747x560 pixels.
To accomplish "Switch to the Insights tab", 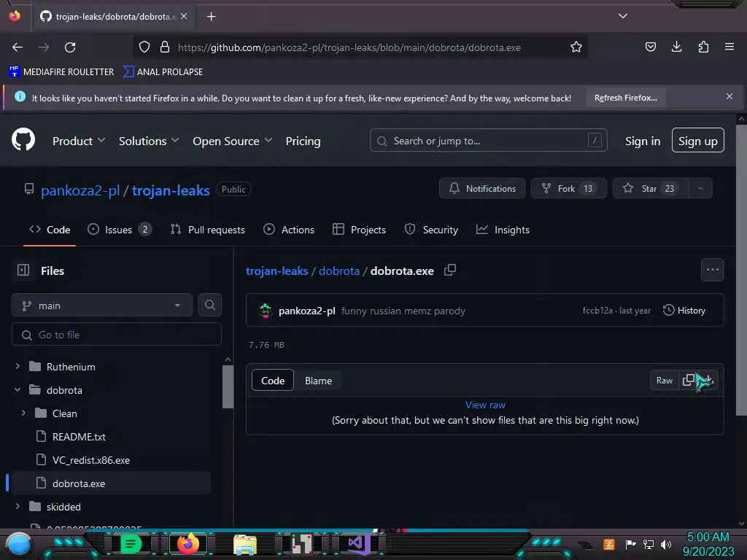I will click(x=503, y=230).
